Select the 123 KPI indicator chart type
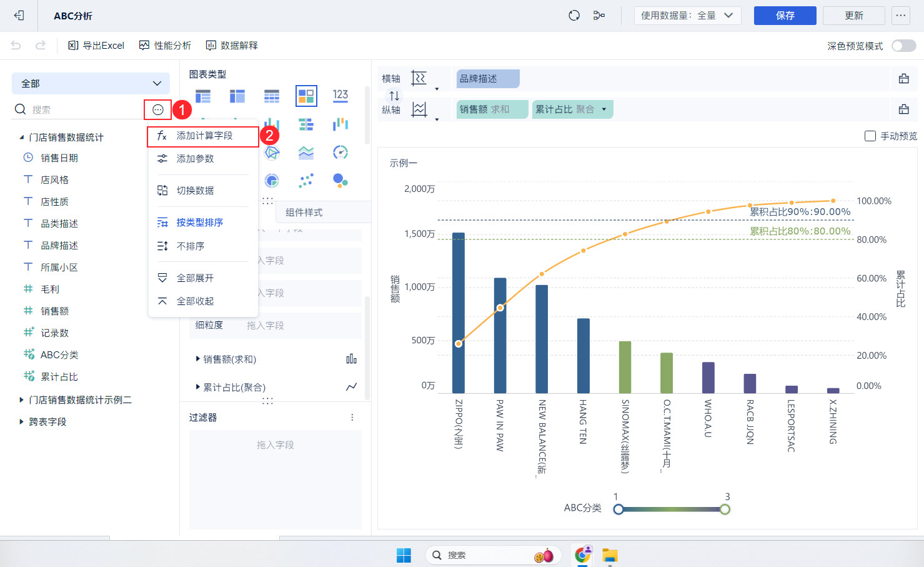The image size is (924, 567). [x=340, y=95]
